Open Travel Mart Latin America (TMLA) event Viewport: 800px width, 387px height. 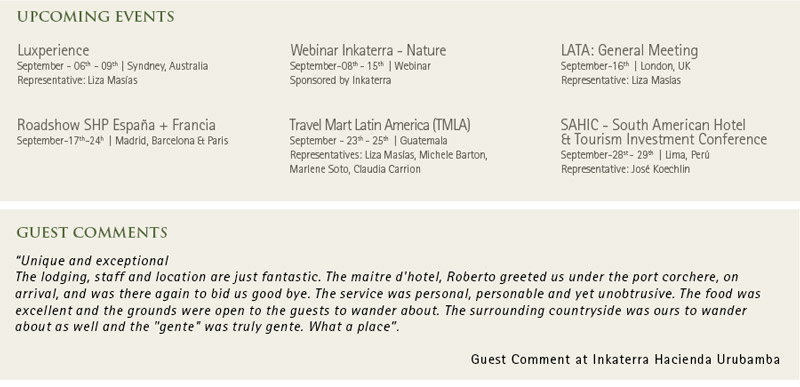pyautogui.click(x=380, y=125)
